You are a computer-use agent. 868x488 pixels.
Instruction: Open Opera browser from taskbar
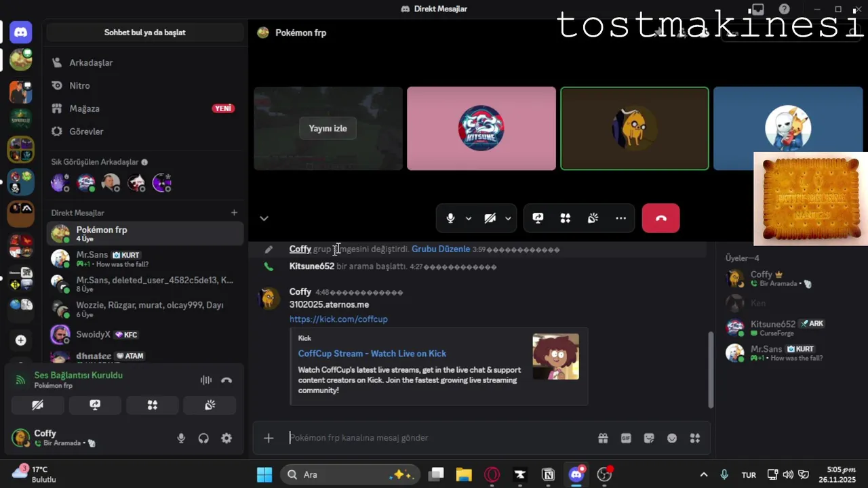click(492, 474)
